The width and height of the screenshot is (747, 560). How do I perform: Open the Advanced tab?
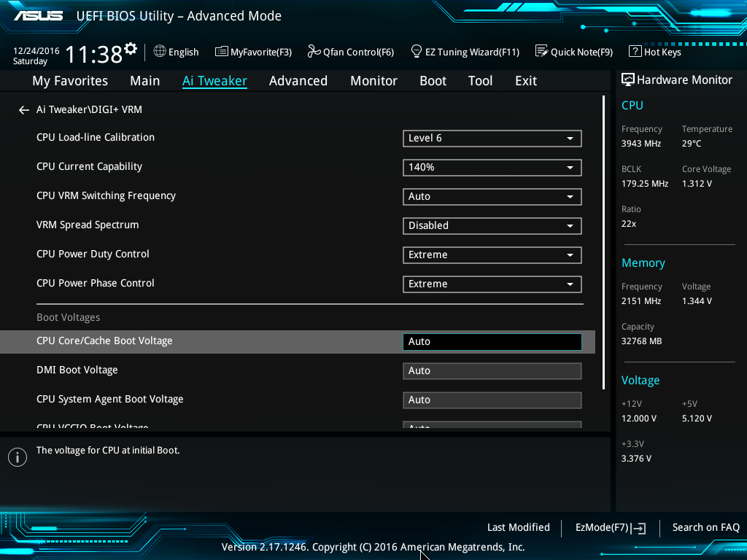click(298, 81)
